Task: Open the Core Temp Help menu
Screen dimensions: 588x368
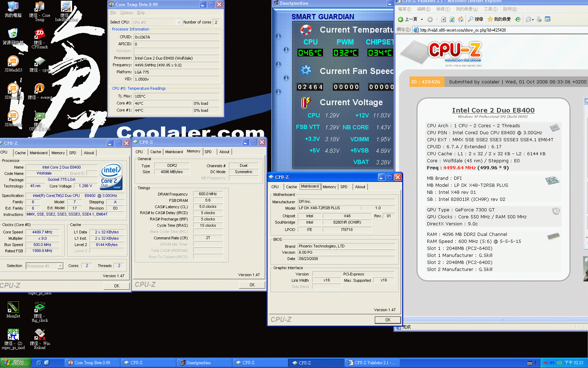Action: pos(141,13)
